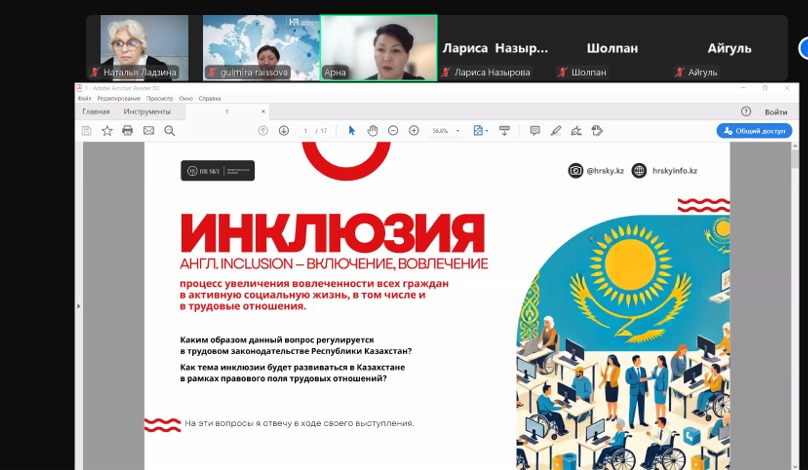Click the vertical scrollbar of document
The width and height of the screenshot is (808, 470).
(795, 300)
